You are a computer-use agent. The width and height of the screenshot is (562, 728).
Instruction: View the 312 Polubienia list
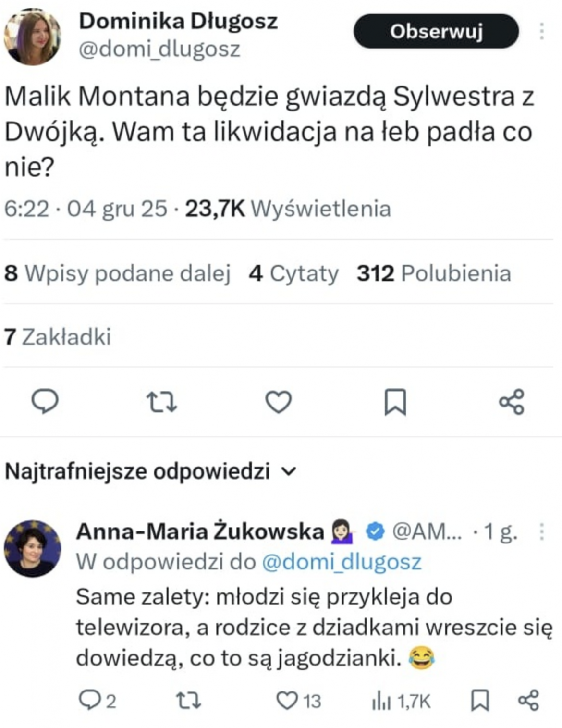(x=433, y=273)
